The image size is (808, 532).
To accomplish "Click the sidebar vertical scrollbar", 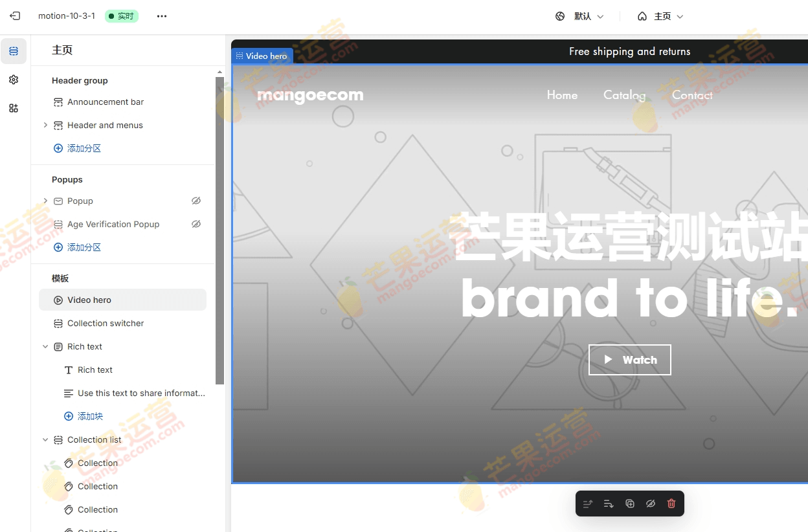I will [220, 231].
